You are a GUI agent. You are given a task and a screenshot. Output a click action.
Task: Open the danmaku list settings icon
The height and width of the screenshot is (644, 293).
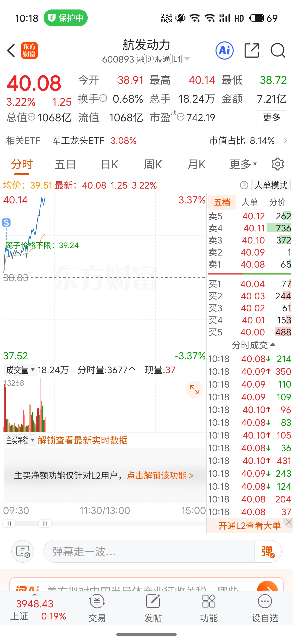[x=23, y=551]
